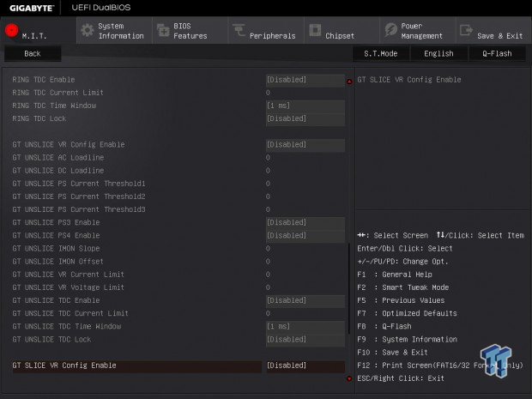Click ESC/Right Click: Exit help line

click(401, 378)
